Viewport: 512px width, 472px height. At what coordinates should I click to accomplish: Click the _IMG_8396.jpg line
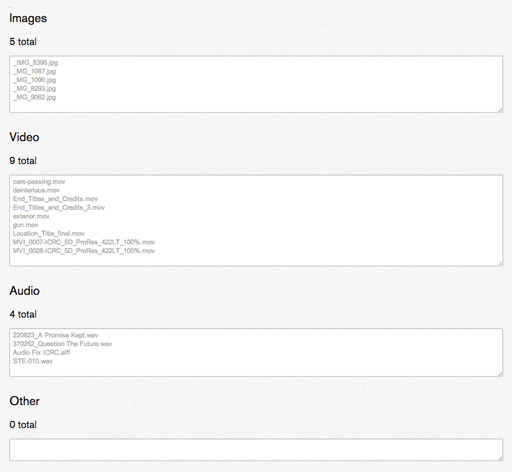[x=35, y=63]
